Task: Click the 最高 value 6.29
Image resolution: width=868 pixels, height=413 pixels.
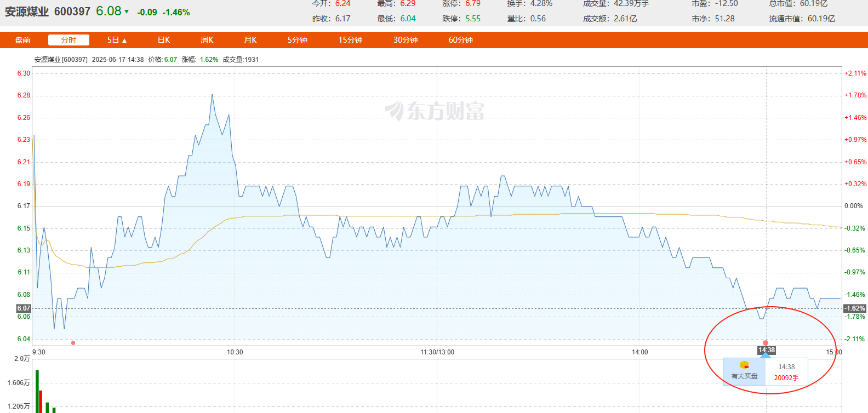Action: click(x=408, y=3)
